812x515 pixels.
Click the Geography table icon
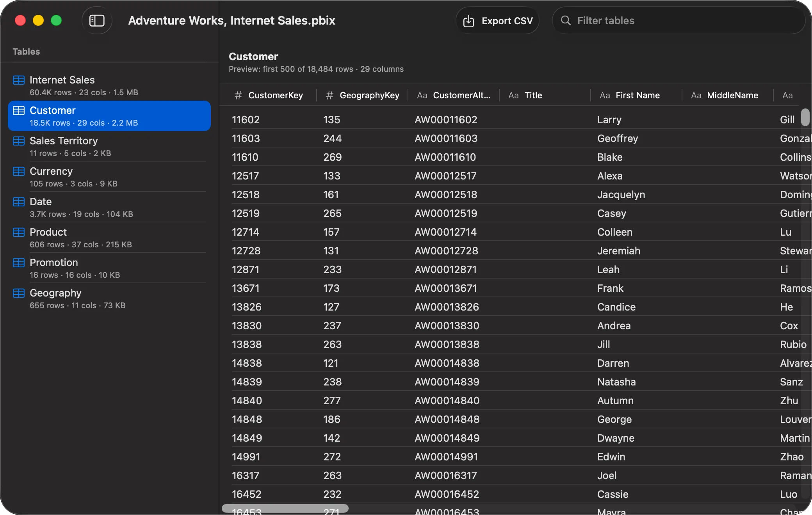[19, 293]
